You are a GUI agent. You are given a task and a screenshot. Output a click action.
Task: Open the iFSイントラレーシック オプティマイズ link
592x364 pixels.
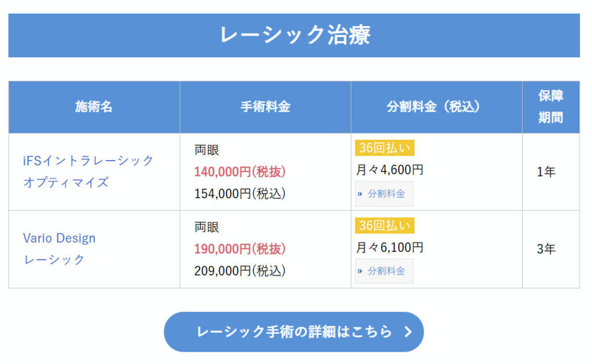tap(88, 171)
